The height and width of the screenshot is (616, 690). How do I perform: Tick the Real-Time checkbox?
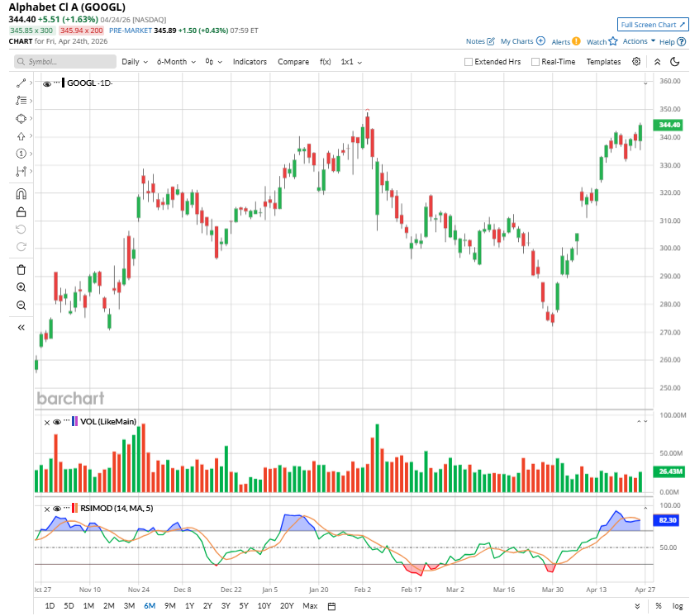click(535, 62)
